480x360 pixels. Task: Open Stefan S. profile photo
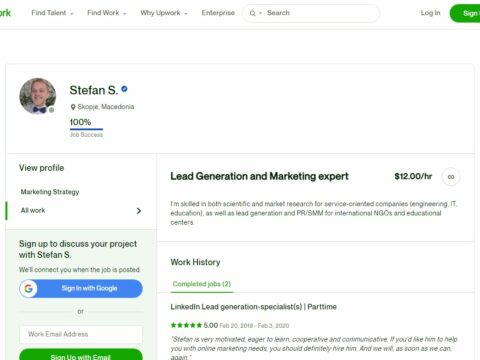coord(38,96)
